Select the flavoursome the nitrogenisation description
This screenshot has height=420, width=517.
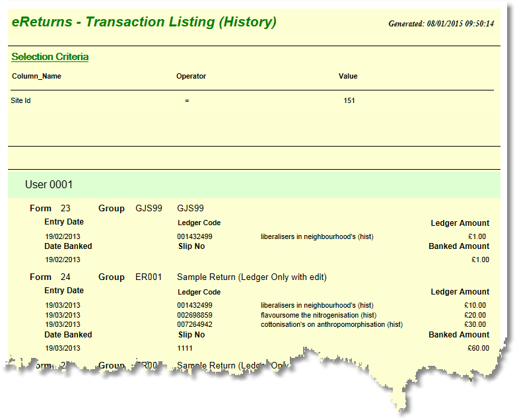click(x=315, y=315)
